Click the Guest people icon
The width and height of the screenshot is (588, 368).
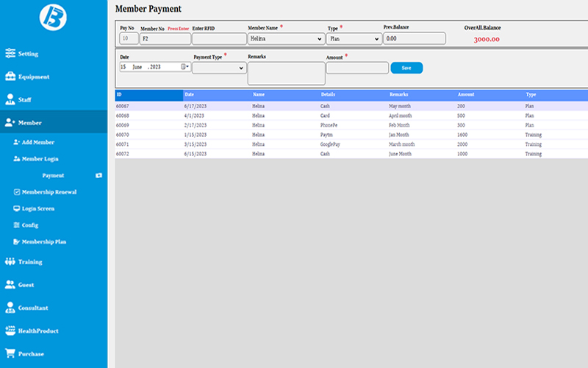pos(10,285)
